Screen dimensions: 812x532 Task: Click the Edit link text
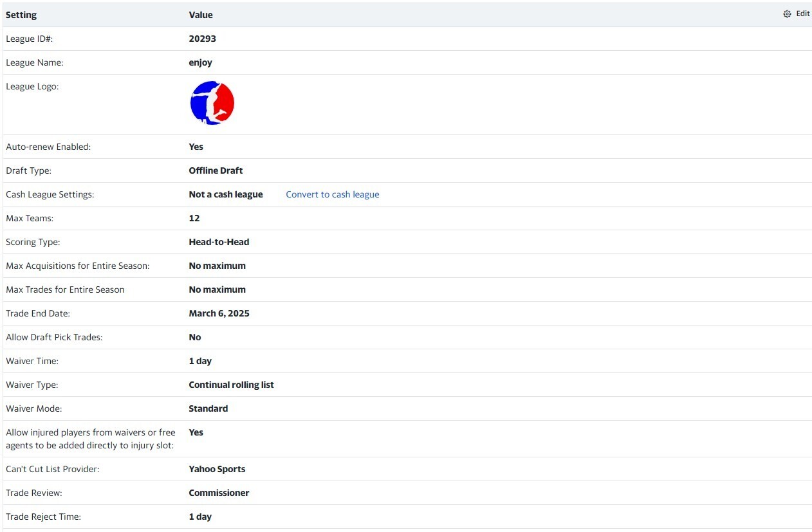pyautogui.click(x=803, y=14)
